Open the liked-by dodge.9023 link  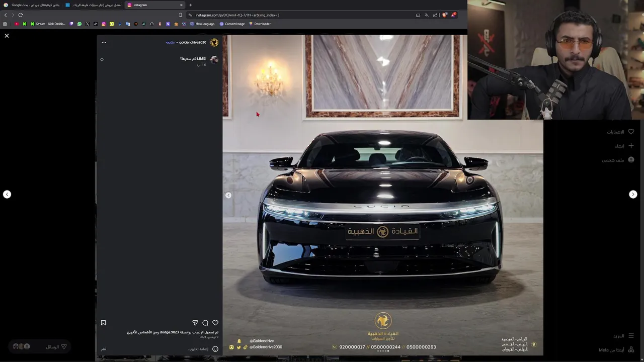[x=169, y=332]
